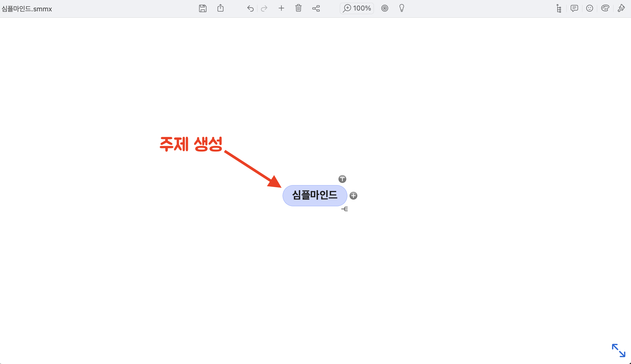
Task: Undo the last action
Action: click(x=250, y=9)
